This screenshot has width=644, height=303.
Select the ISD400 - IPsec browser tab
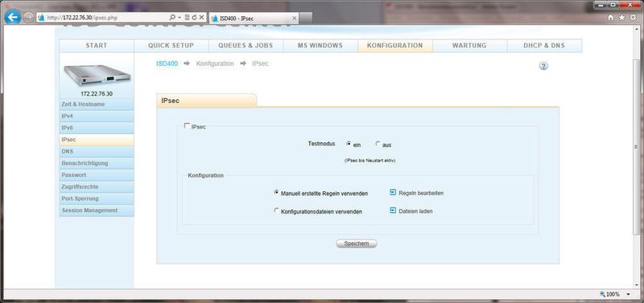coord(254,18)
